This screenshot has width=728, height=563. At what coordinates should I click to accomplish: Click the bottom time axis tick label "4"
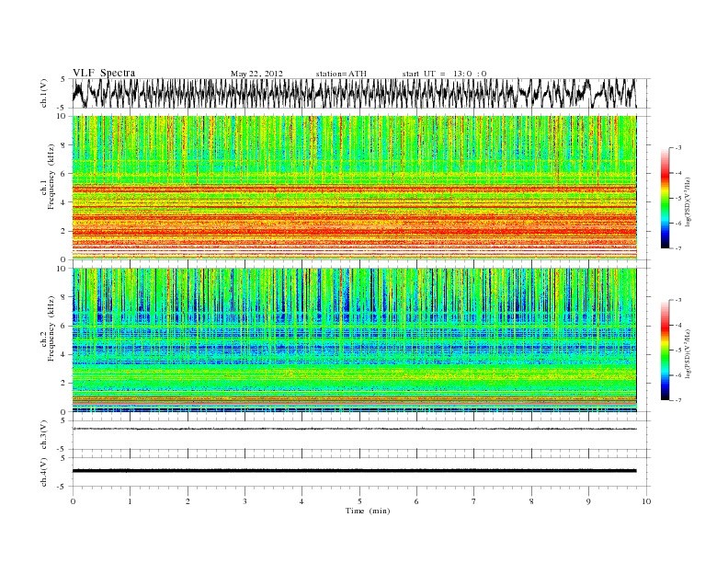tap(301, 501)
